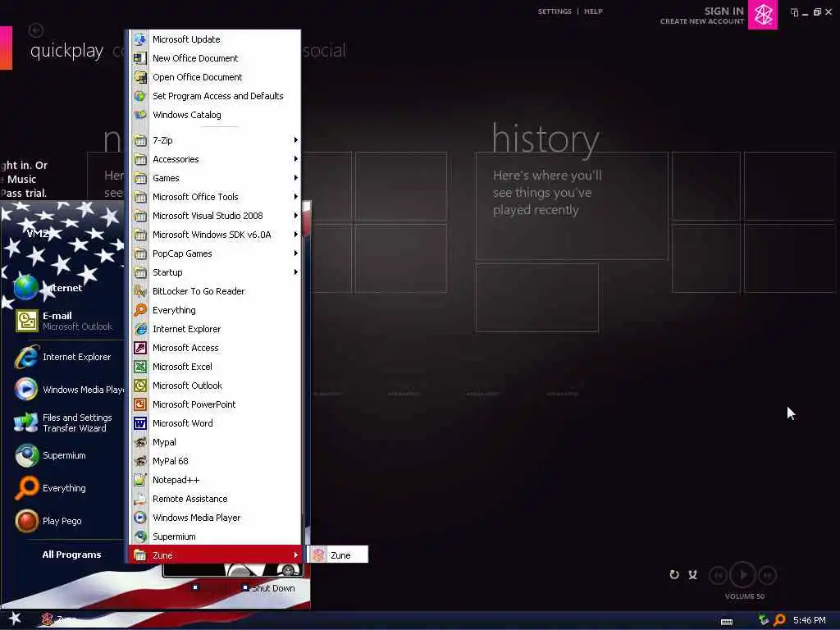Expand the Zune program folder
The image size is (840, 630).
point(215,555)
